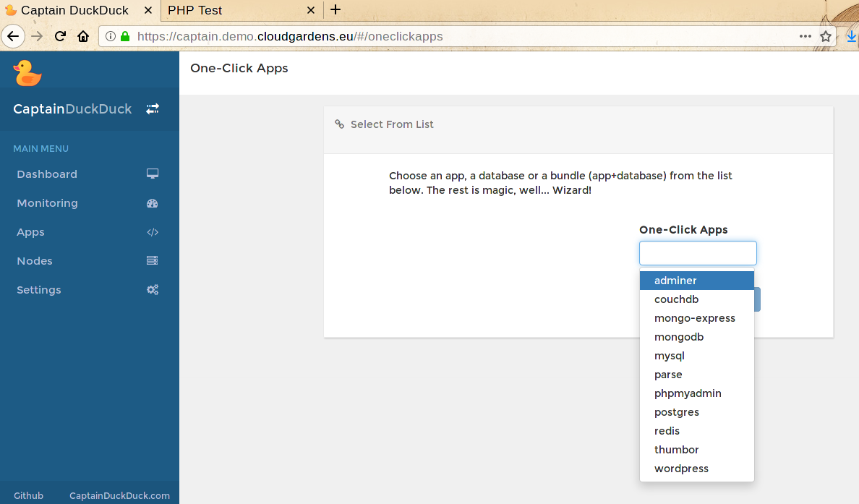Viewport: 859px width, 504px height.
Task: Choose redis in the app list
Action: click(x=697, y=431)
